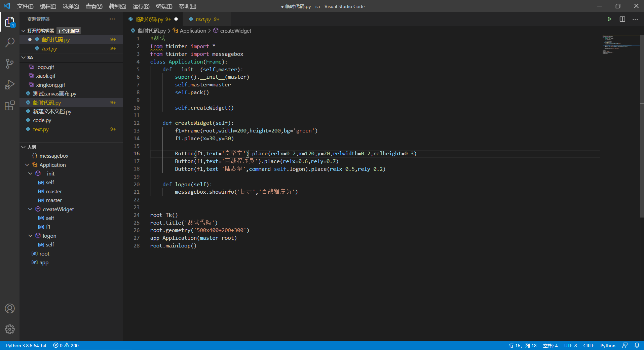Viewport: 644px width, 350px height.
Task: Change line ending via CRLF
Action: [589, 346]
